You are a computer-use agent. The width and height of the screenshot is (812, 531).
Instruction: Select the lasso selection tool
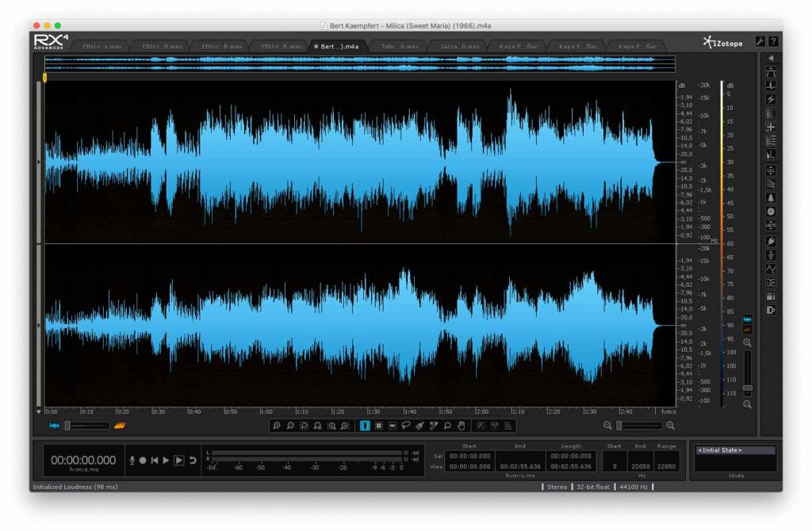click(405, 426)
